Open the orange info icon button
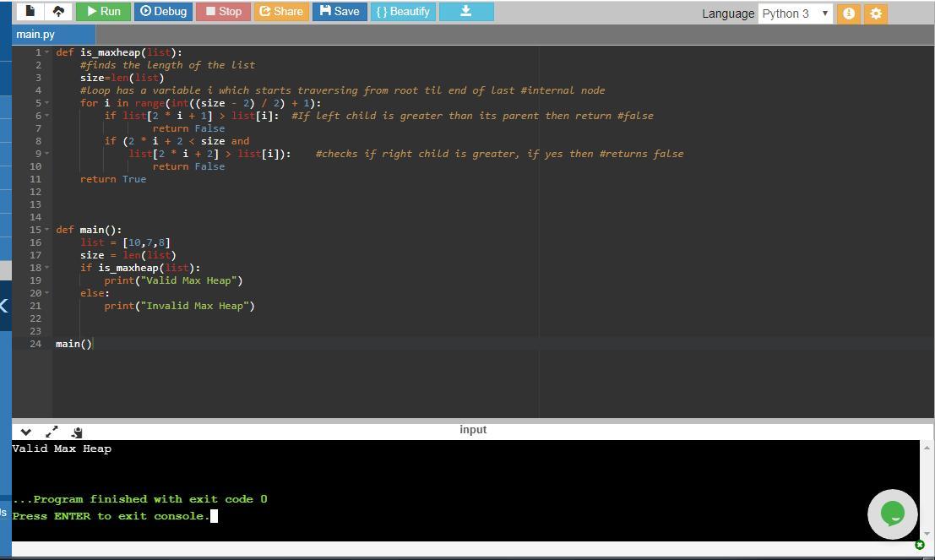Image resolution: width=935 pixels, height=560 pixels. pyautogui.click(x=849, y=14)
